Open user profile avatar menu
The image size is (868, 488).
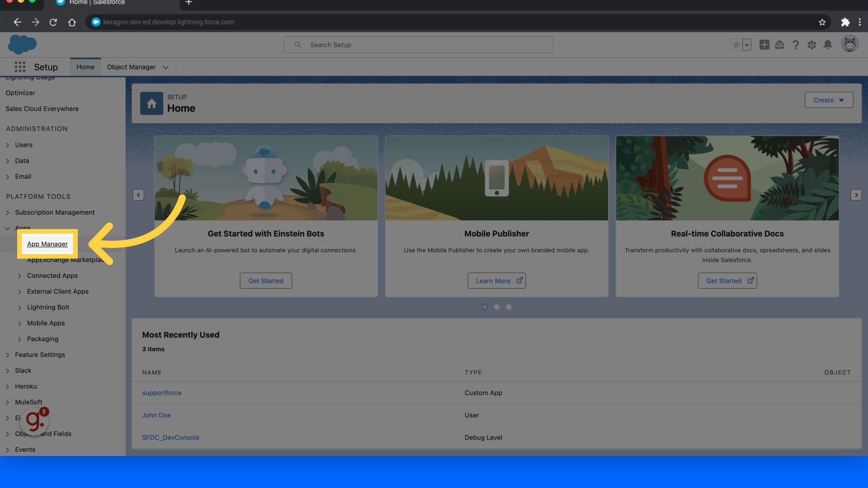(849, 44)
